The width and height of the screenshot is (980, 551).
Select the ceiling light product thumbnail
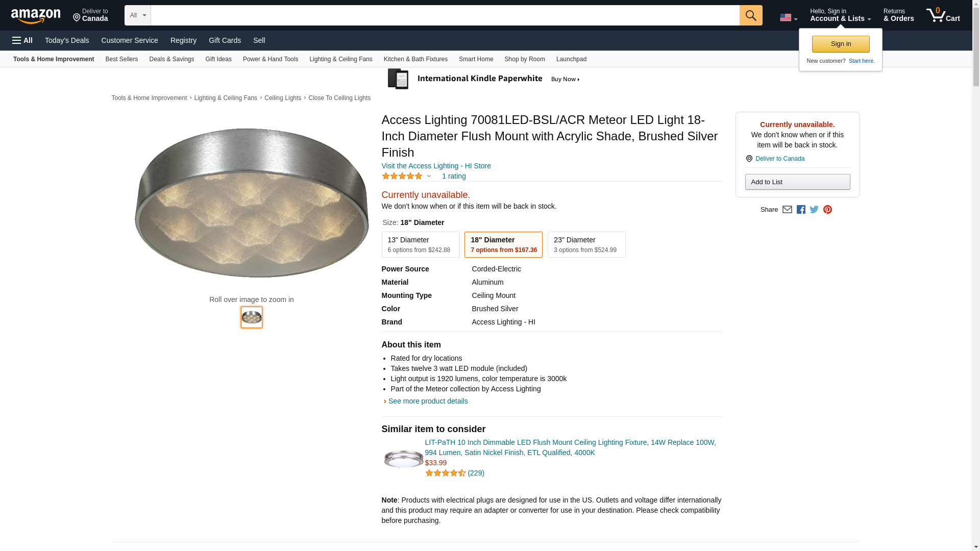252,317
